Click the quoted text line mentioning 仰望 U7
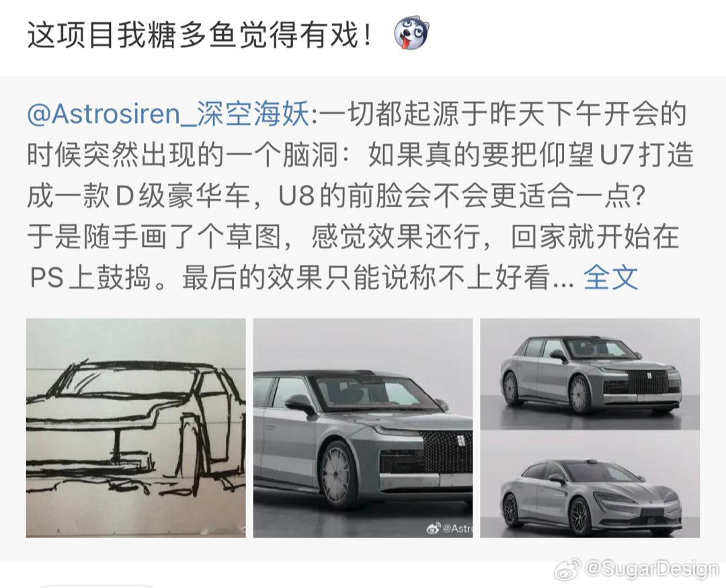726x588 pixels. 360,154
